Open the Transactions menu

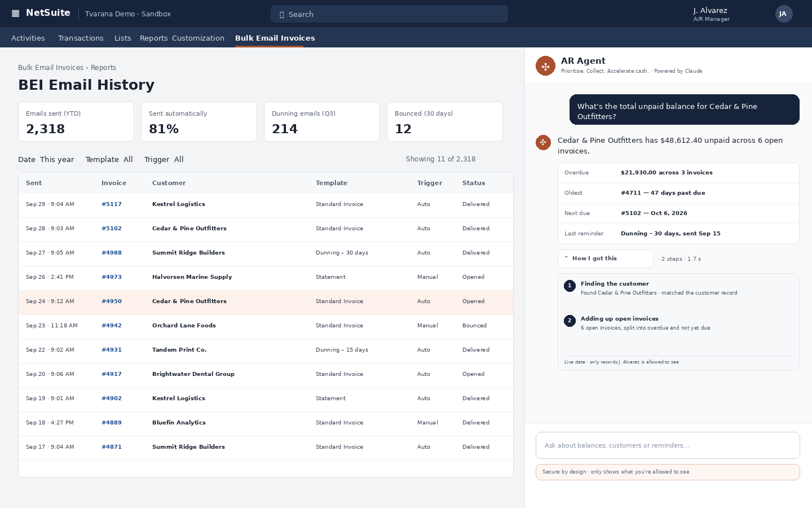pyautogui.click(x=81, y=38)
